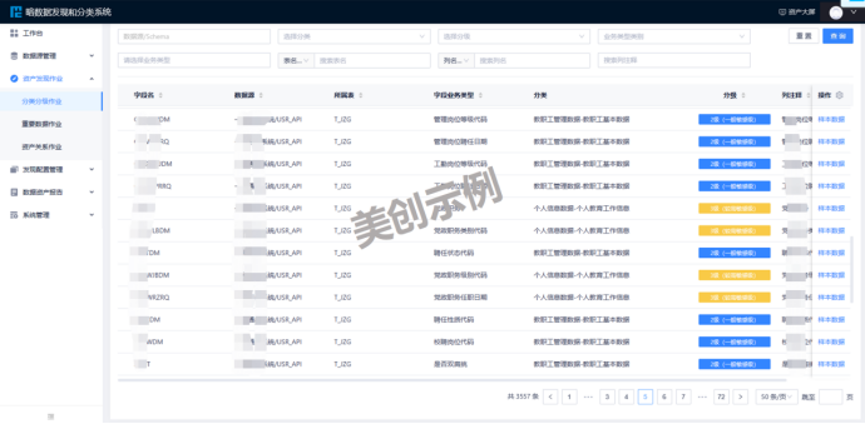
Task: Open column settings gear next to 操作
Action: click(x=839, y=96)
